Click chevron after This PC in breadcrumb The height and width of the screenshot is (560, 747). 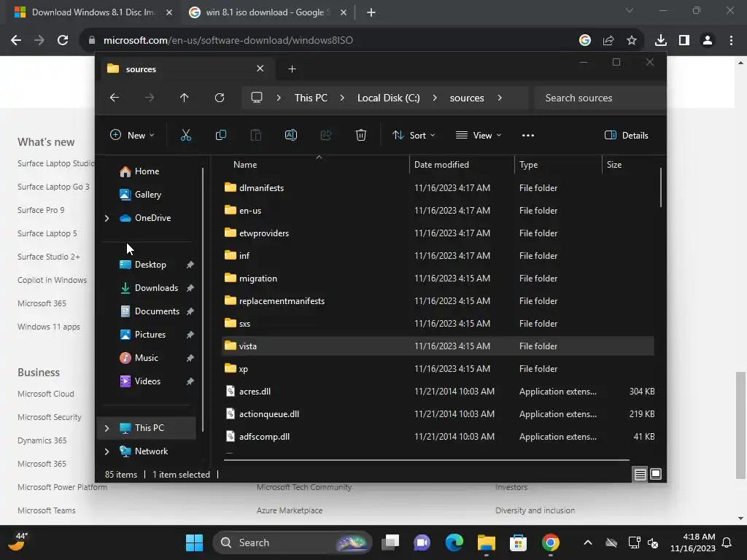click(x=342, y=98)
